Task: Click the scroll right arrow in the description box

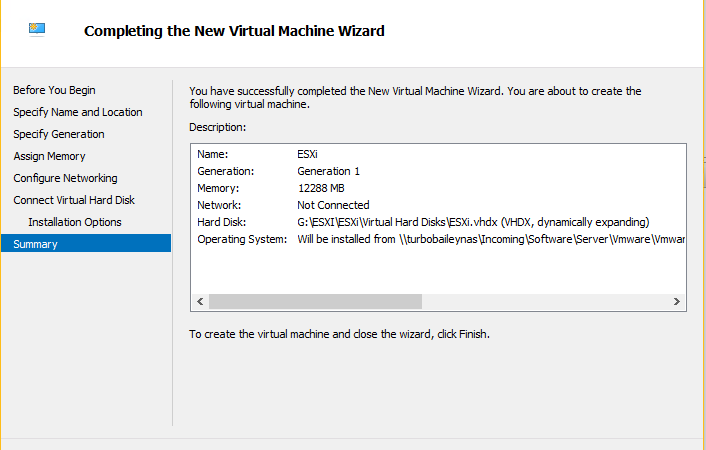Action: tap(676, 301)
